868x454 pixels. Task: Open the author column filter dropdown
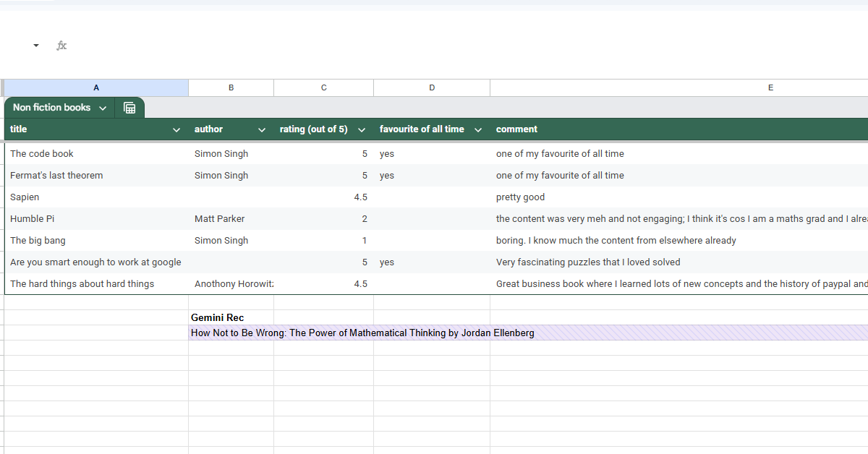[x=262, y=130]
